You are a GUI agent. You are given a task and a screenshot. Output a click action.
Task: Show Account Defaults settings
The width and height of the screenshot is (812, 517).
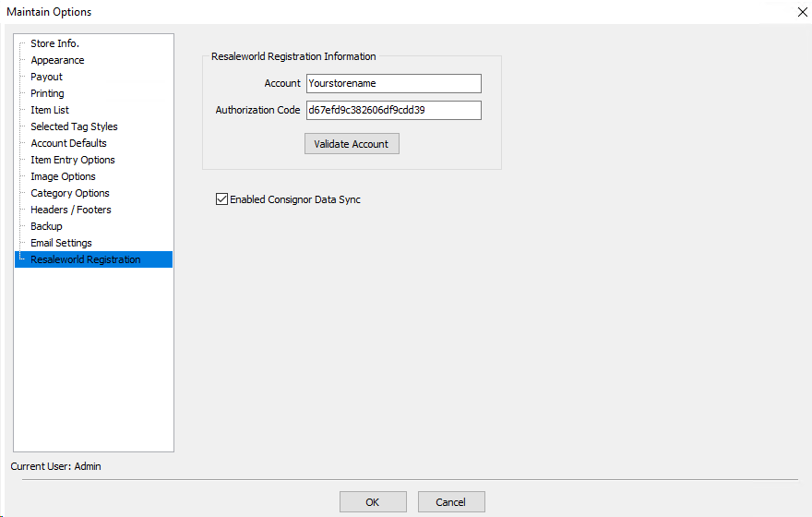pyautogui.click(x=68, y=143)
